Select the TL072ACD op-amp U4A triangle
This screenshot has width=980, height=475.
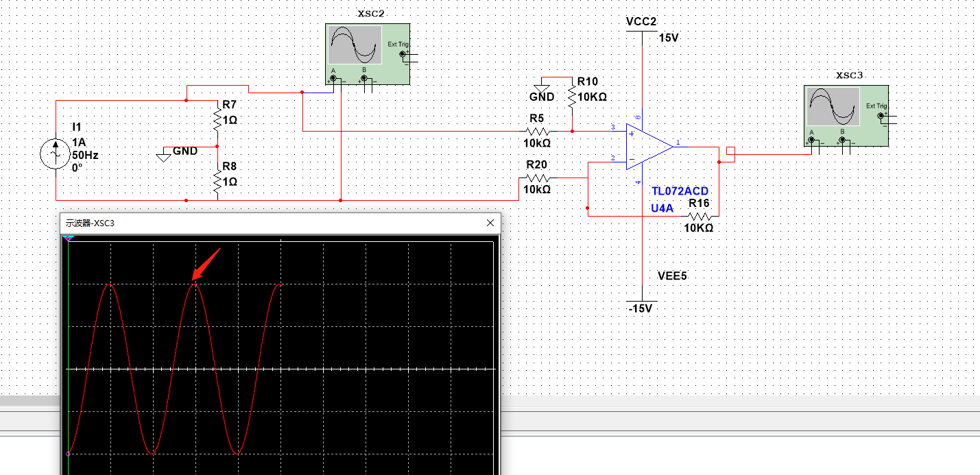tap(649, 147)
